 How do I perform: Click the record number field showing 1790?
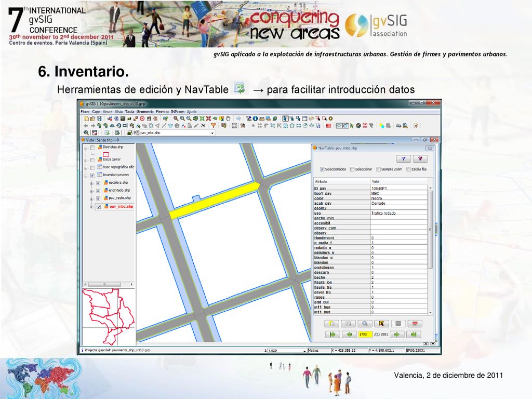365,334
